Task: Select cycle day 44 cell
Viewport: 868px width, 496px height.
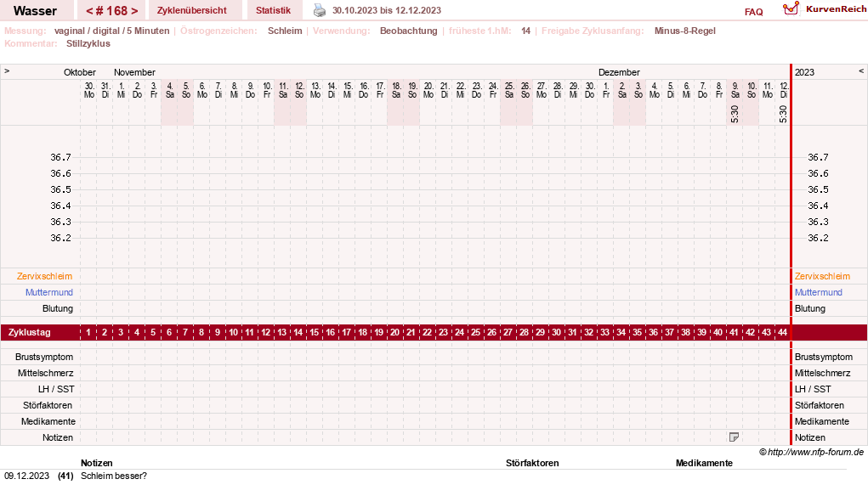Action: pos(782,332)
